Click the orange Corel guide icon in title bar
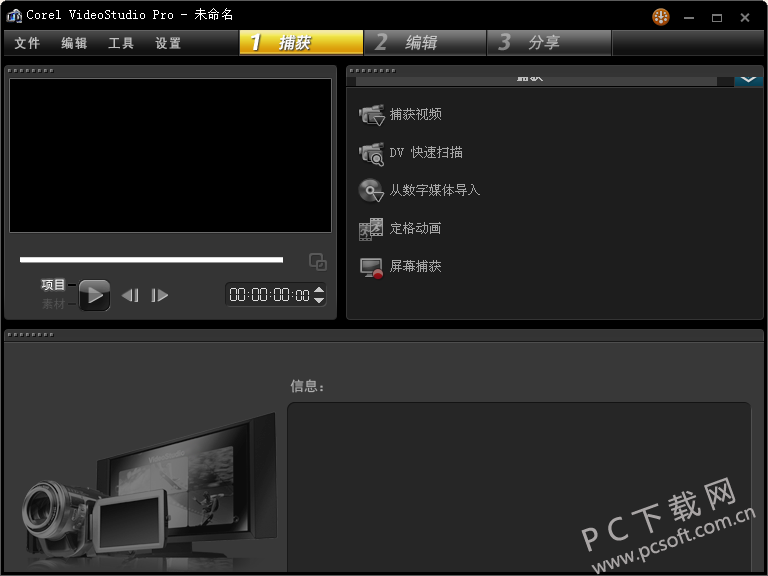The image size is (768, 576). pyautogui.click(x=661, y=17)
